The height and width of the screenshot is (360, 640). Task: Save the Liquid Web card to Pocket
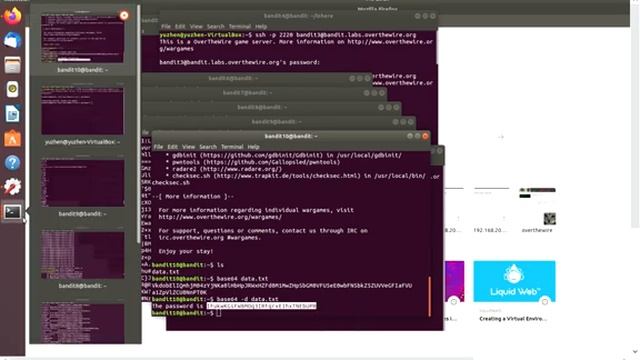(545, 302)
